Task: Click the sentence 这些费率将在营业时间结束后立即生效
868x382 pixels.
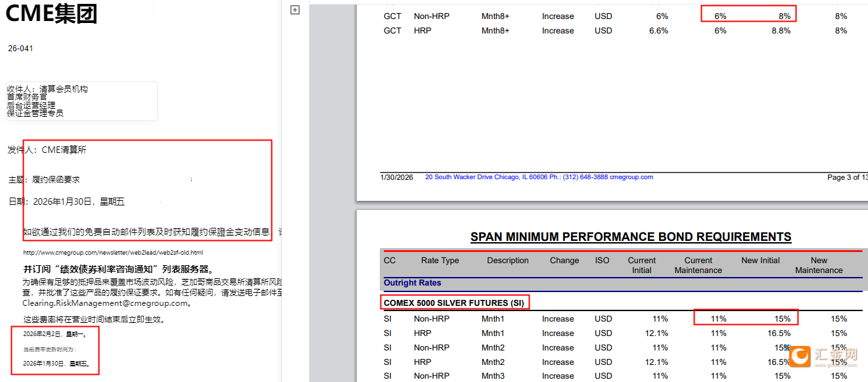Action: pyautogui.click(x=94, y=320)
